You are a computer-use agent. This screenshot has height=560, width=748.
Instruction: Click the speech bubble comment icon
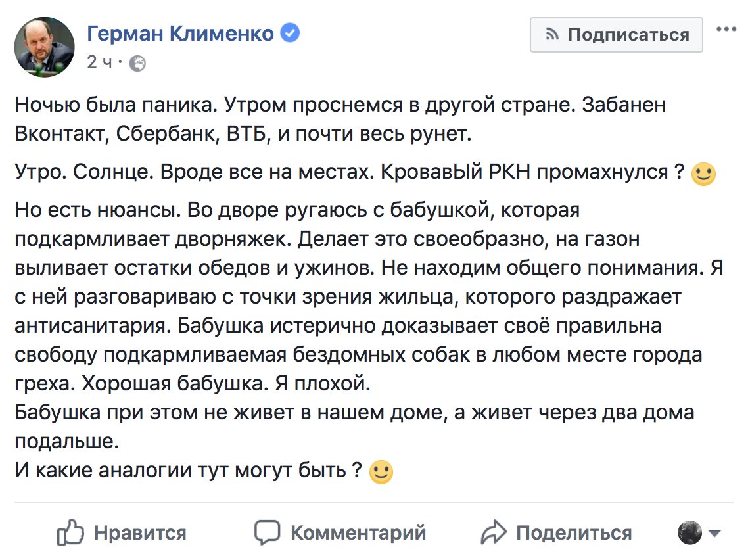click(x=268, y=531)
